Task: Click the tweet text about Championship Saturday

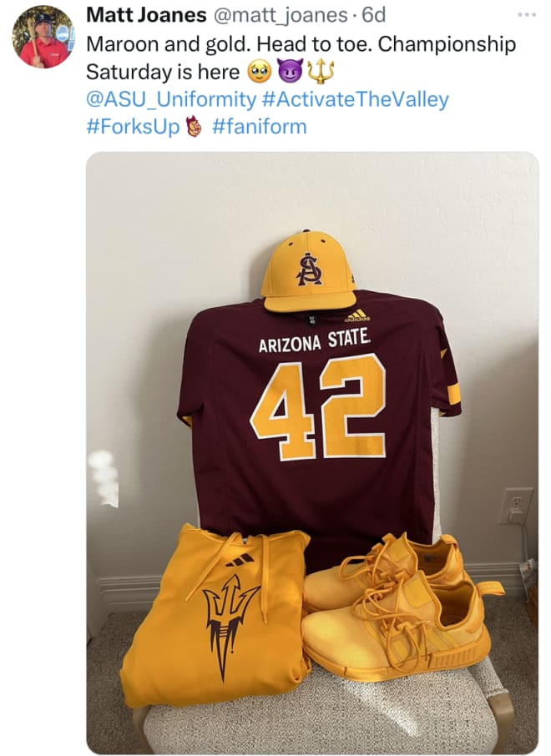Action: click(x=301, y=58)
